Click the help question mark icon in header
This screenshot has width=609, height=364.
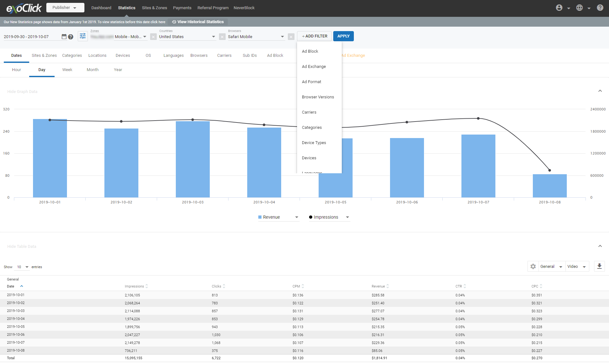[600, 8]
